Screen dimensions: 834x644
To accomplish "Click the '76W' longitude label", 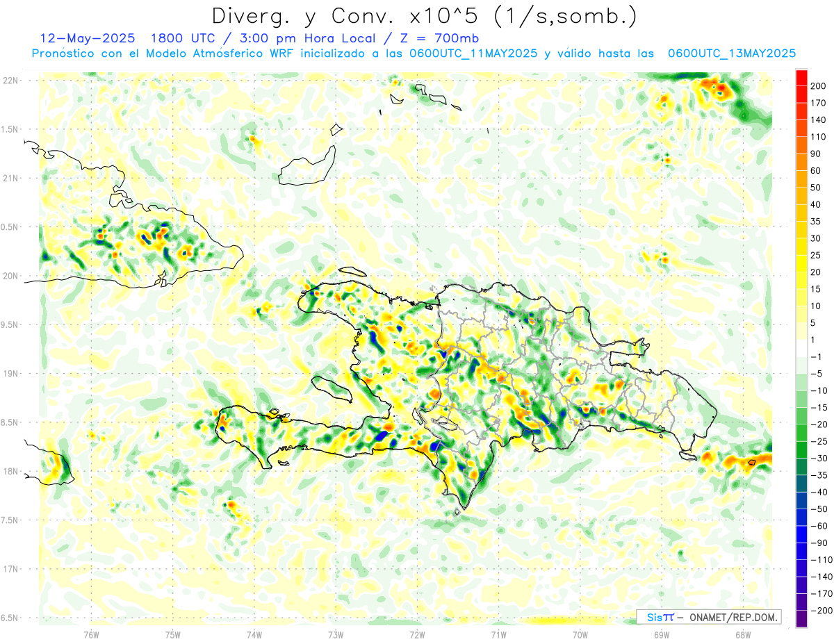I will pos(91,634).
